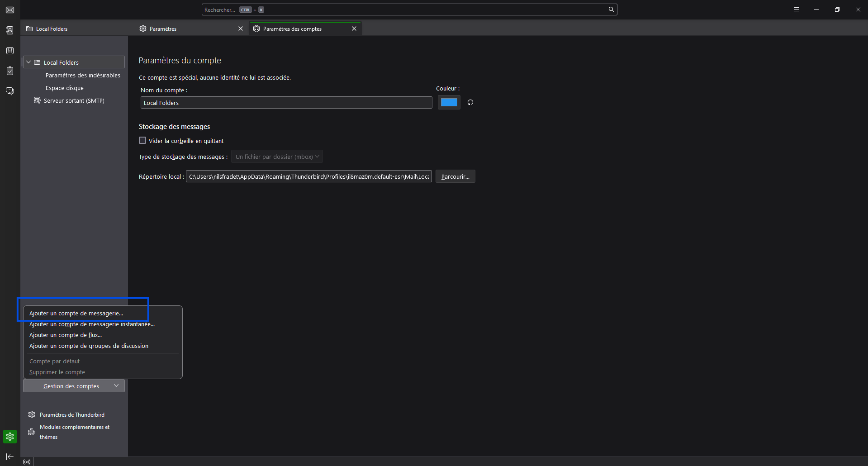868x466 pixels.
Task: Choose Ajouter un compte de groupes de discussion
Action: 103,346
